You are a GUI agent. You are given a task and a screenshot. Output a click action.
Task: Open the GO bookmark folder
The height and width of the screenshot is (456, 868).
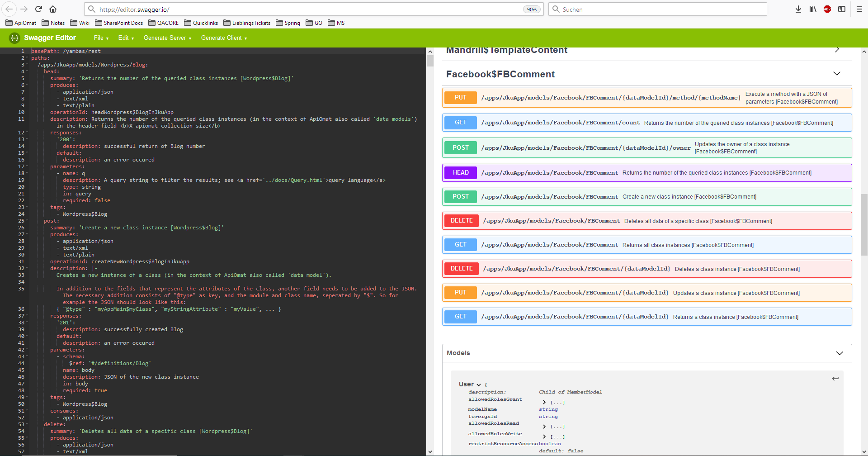[x=314, y=23]
